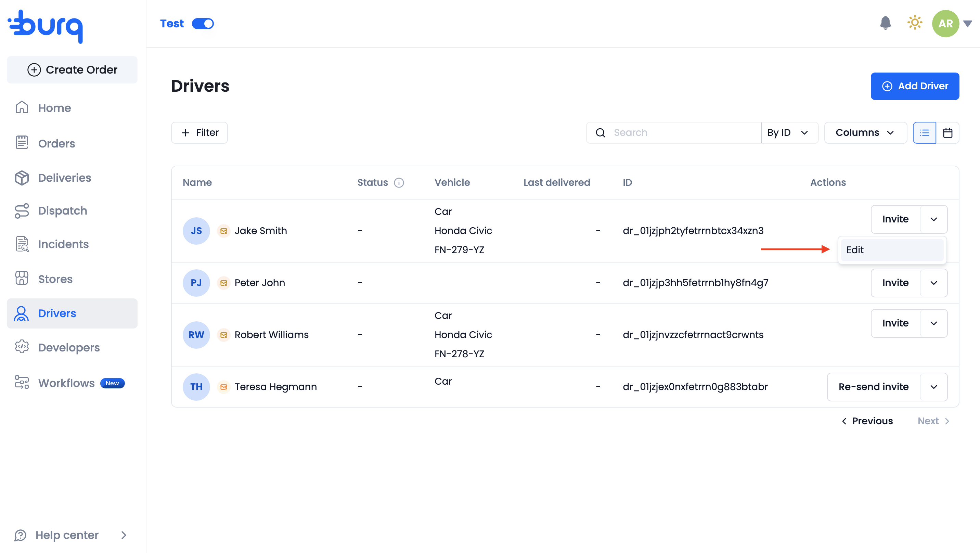Viewport: 980px width, 553px height.
Task: Click license plate FN-279-YZ
Action: pos(459,250)
